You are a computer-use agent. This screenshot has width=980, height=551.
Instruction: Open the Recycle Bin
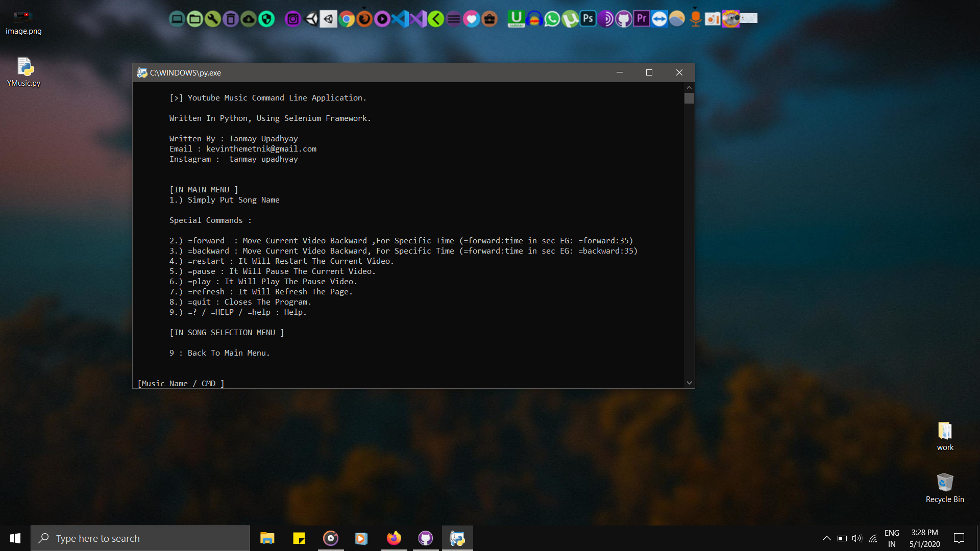[x=945, y=488]
